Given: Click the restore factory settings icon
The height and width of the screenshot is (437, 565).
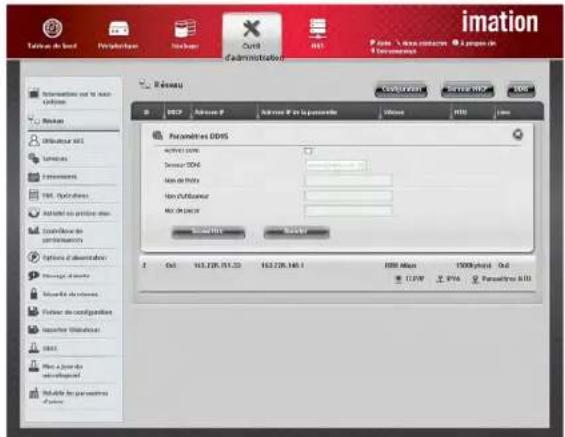Looking at the screenshot, I should click(34, 393).
